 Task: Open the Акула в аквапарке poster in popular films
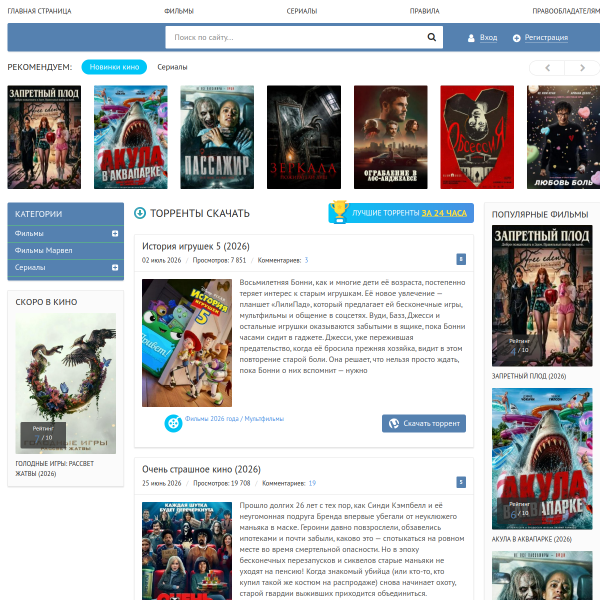pyautogui.click(x=542, y=458)
